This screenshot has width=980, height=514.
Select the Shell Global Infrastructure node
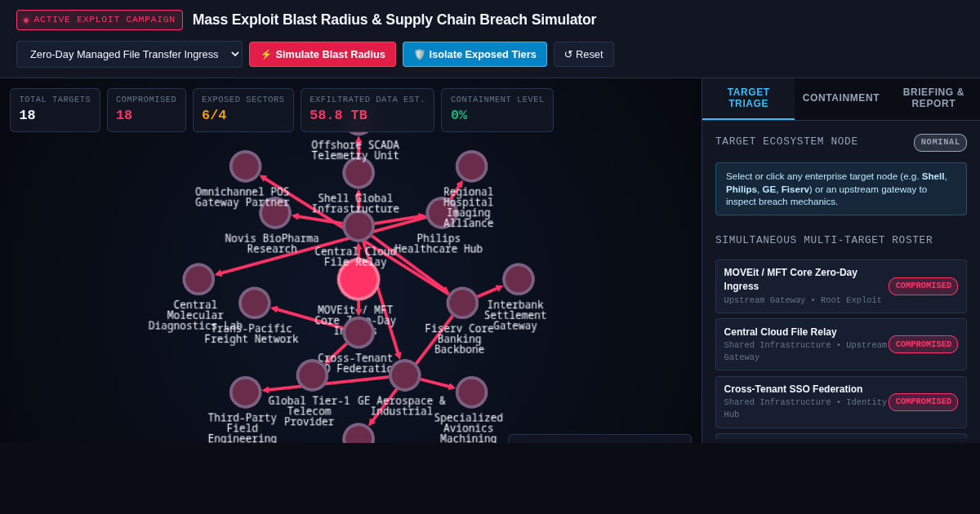click(359, 173)
